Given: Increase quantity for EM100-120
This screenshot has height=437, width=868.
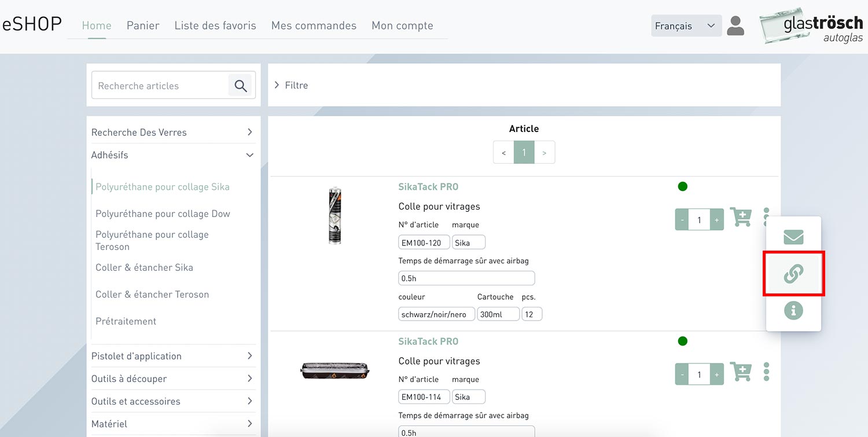Looking at the screenshot, I should (717, 220).
